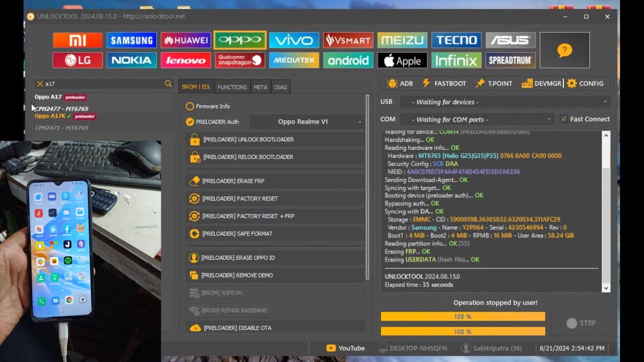Open the ASUS brand section
This screenshot has height=362, width=644.
tap(511, 40)
